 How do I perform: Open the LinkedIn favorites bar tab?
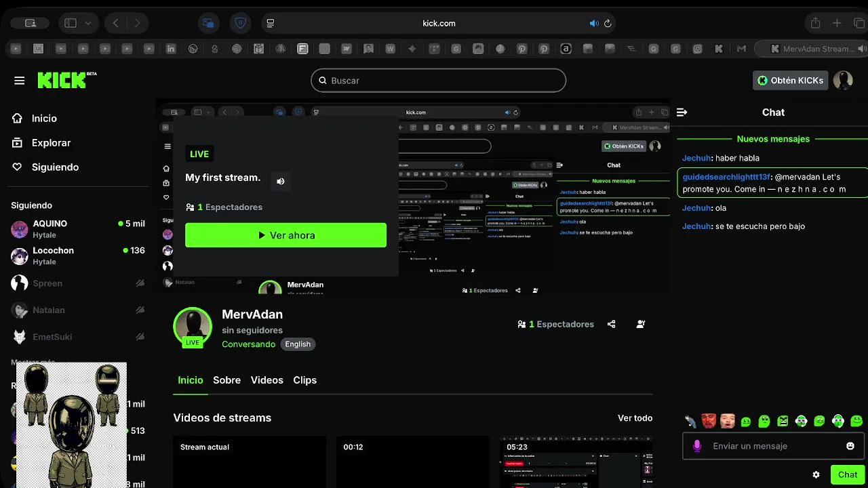point(171,49)
